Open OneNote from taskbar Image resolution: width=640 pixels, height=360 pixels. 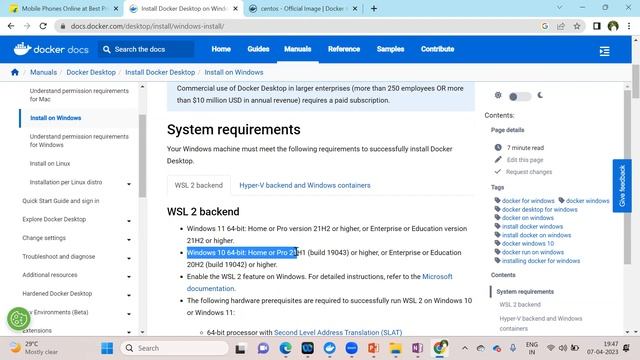417,348
